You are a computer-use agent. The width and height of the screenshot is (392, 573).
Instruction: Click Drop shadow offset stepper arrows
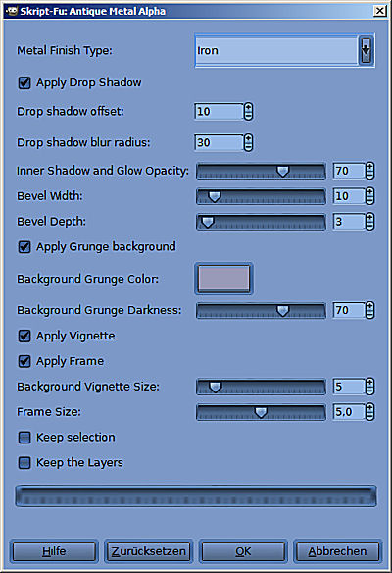point(248,112)
